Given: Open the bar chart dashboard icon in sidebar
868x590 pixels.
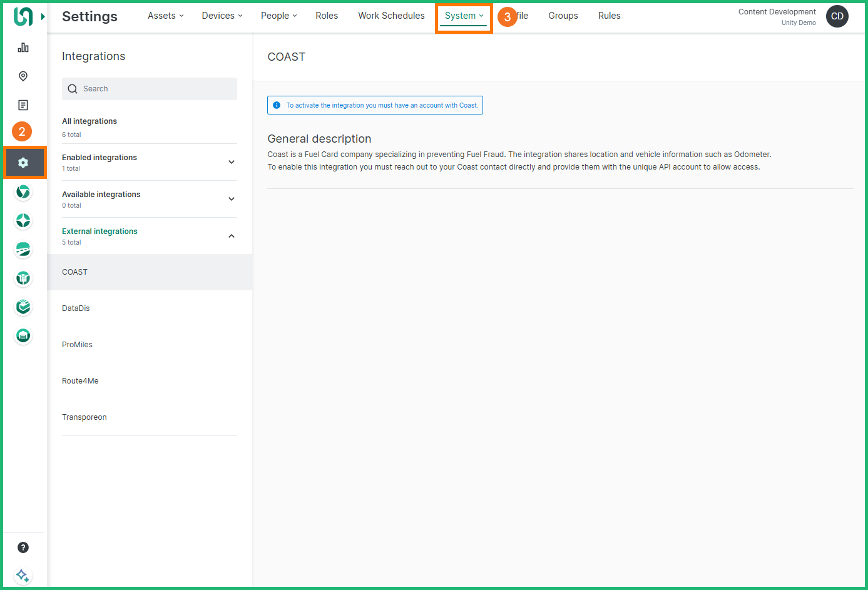Looking at the screenshot, I should point(23,48).
